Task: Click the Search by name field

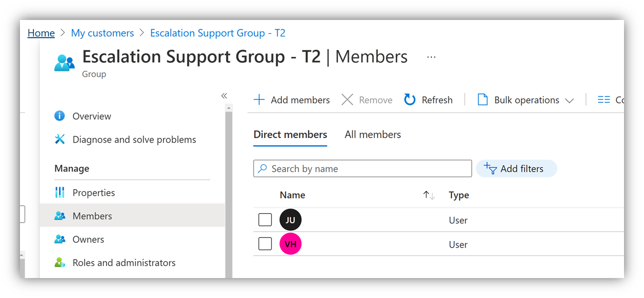Action: pyautogui.click(x=367, y=169)
